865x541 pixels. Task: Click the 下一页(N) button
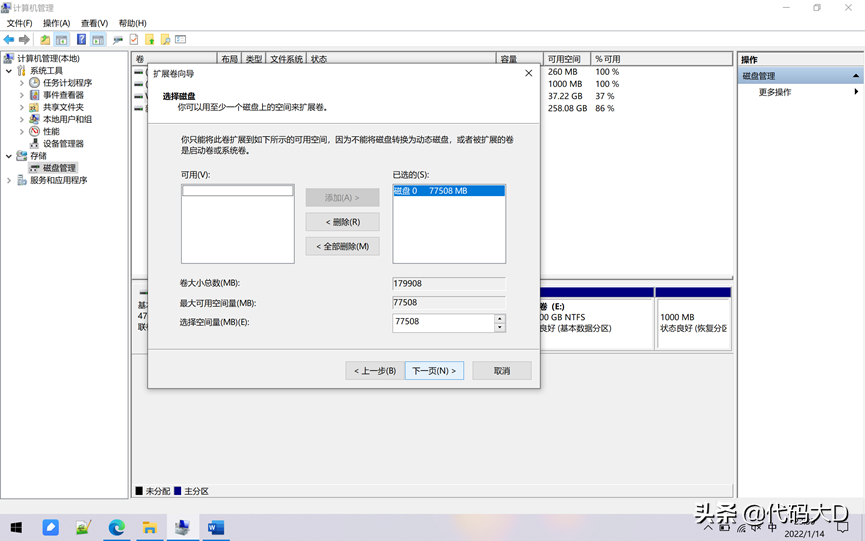coord(434,371)
